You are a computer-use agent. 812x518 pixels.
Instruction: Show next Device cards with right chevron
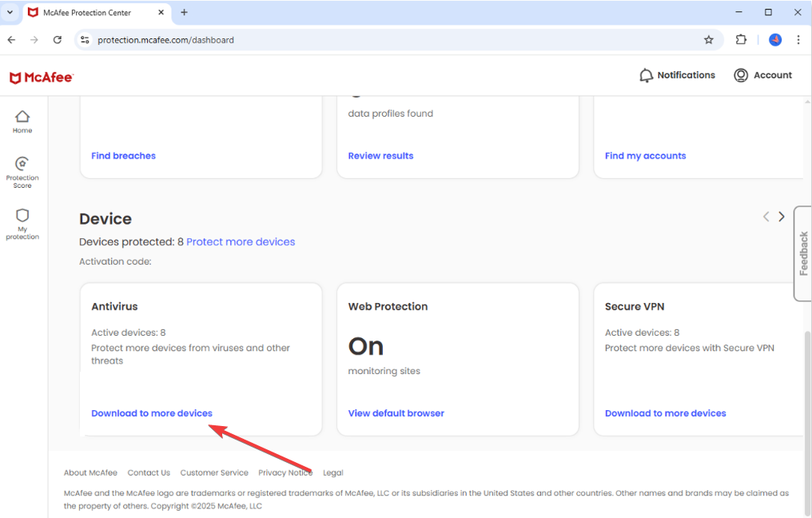(x=782, y=217)
